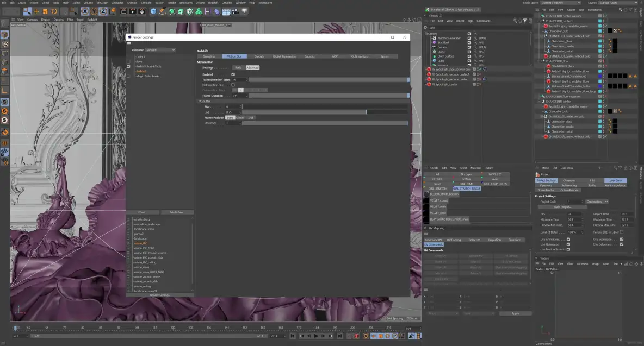The image size is (644, 346).
Task: Open the Layout dropdown at top right
Action: [618, 3]
